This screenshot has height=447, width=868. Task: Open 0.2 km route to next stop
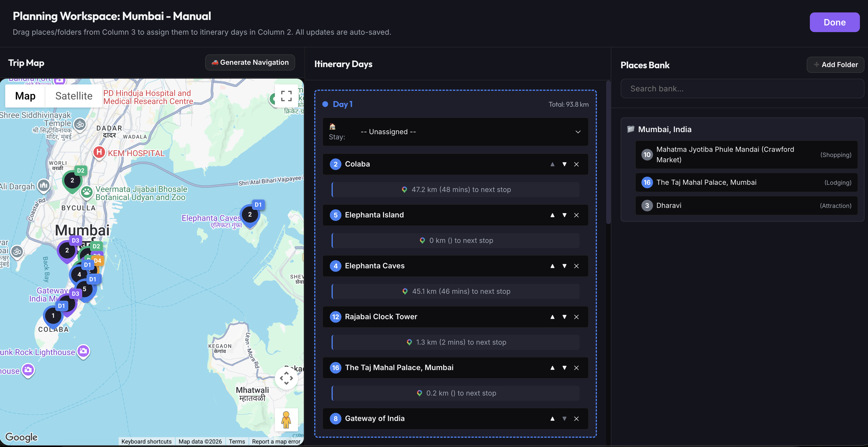[456, 393]
